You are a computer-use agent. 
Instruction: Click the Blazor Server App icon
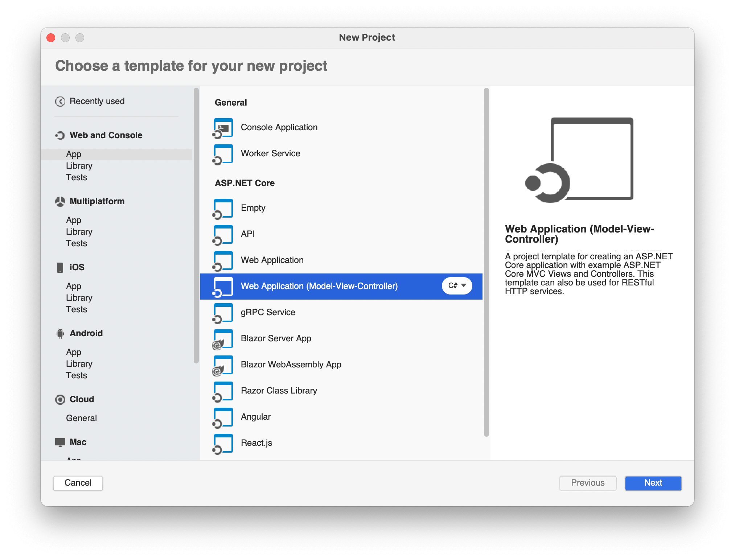click(x=222, y=339)
